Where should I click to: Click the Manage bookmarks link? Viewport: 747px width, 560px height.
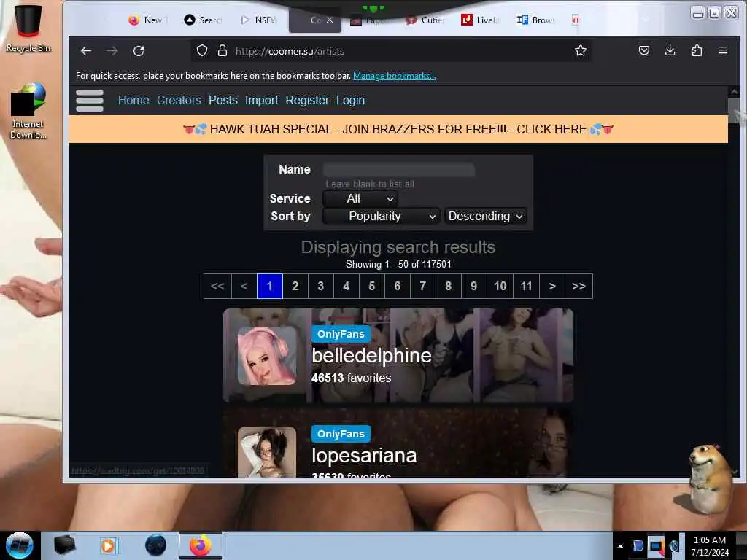394,76
